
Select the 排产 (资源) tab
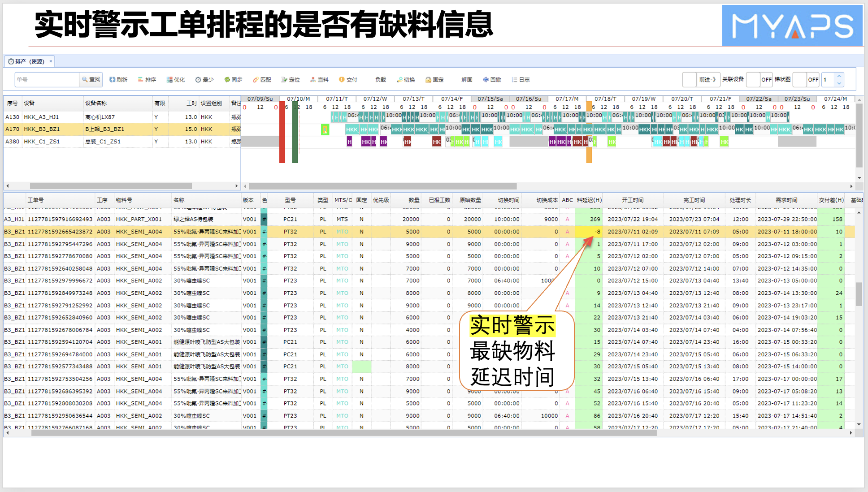coord(29,61)
